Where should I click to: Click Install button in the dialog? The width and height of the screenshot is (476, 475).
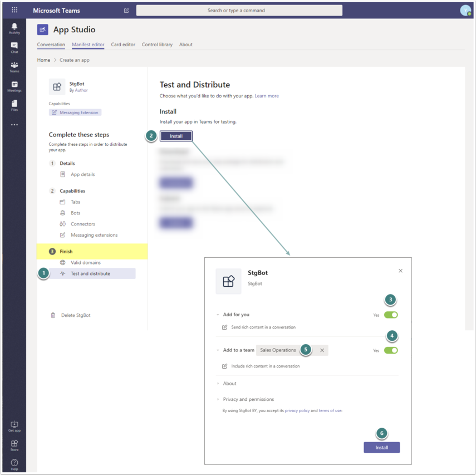(x=381, y=447)
